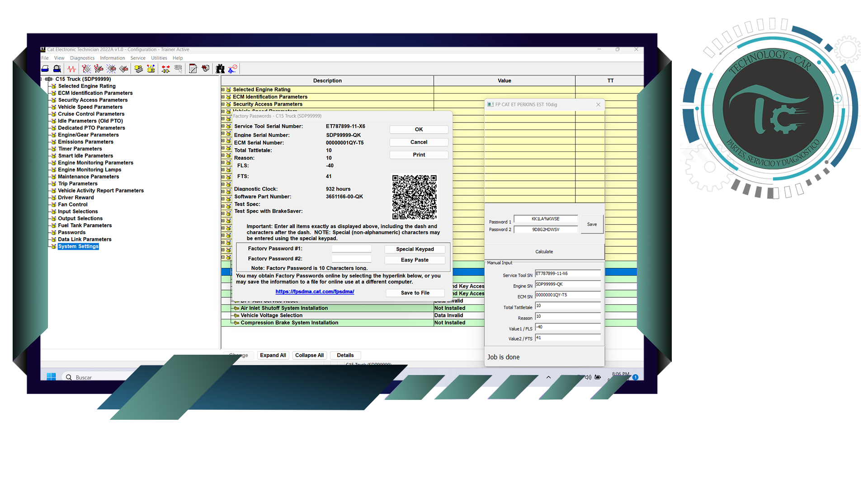Click the Windows Start logo on taskbar
The image size is (868, 488).
click(51, 377)
